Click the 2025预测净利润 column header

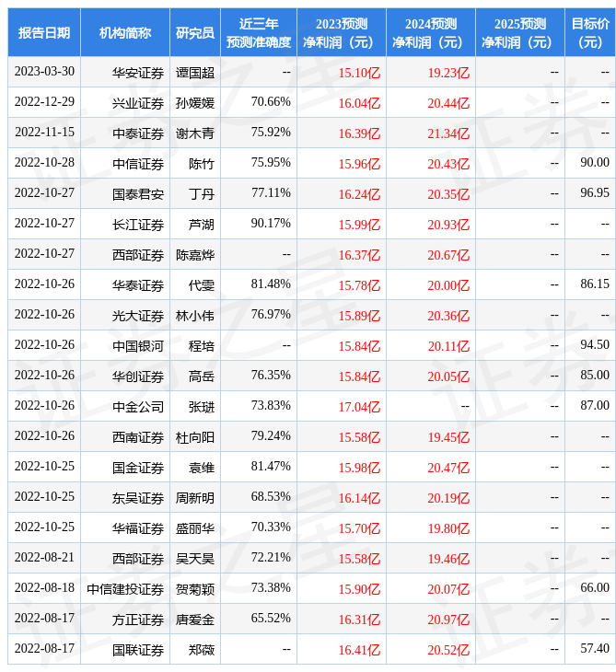tap(519, 33)
